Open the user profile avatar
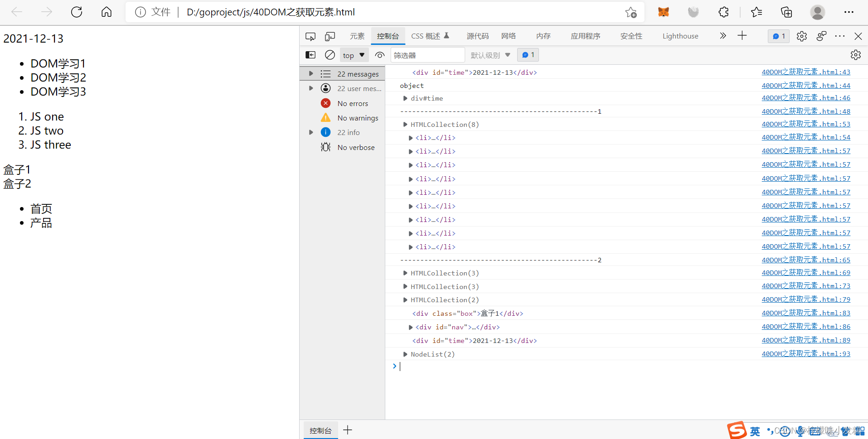868x439 pixels. click(818, 12)
